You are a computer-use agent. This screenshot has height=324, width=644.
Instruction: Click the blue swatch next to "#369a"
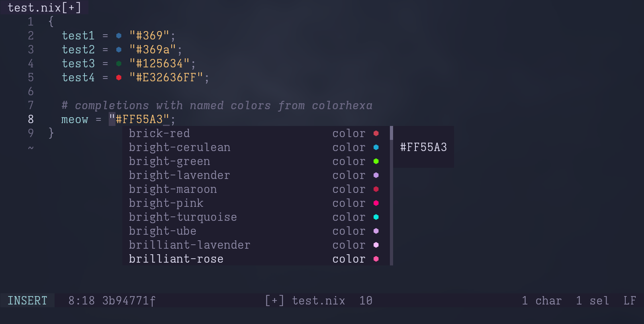coord(119,50)
